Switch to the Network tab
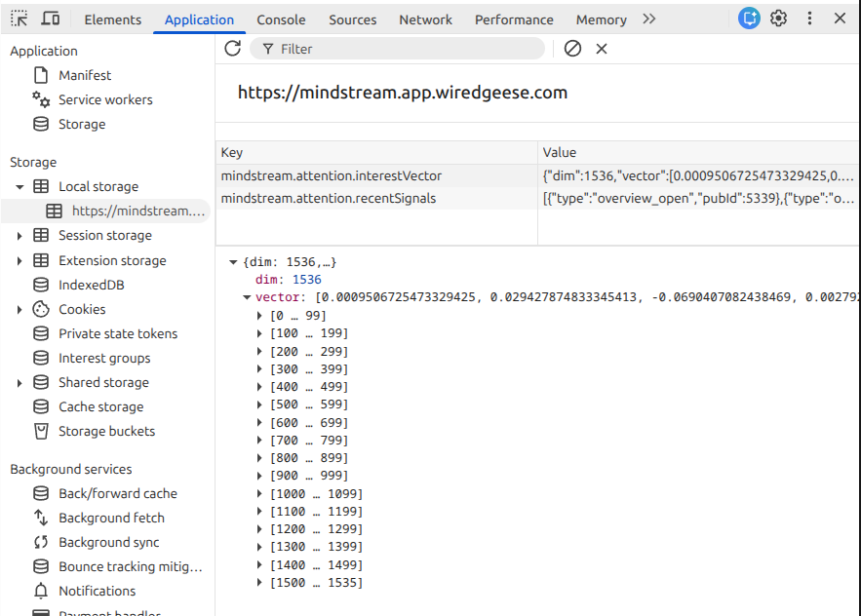 point(425,19)
